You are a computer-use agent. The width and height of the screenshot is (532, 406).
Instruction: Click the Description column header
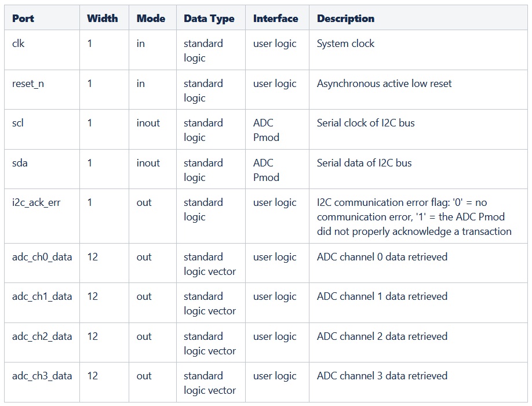345,19
